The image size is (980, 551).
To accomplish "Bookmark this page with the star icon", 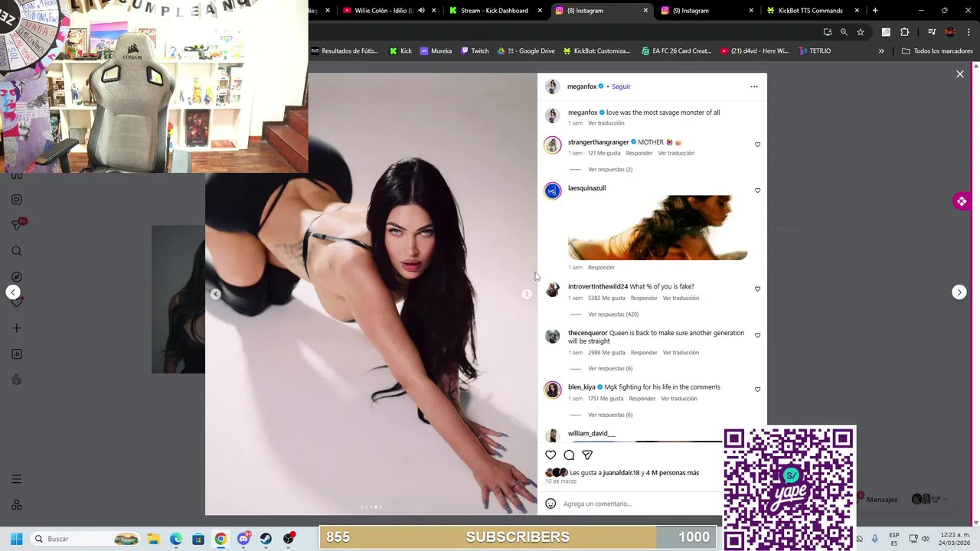I will (x=861, y=32).
